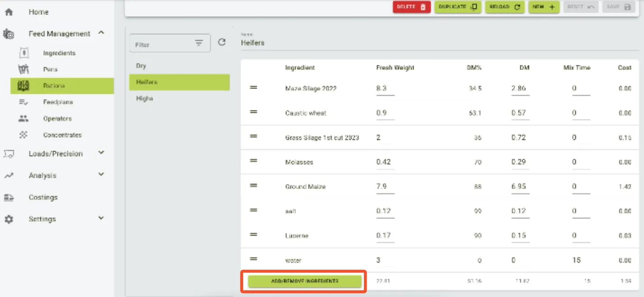Click the Duplicate button
The image size is (644, 297).
click(458, 7)
